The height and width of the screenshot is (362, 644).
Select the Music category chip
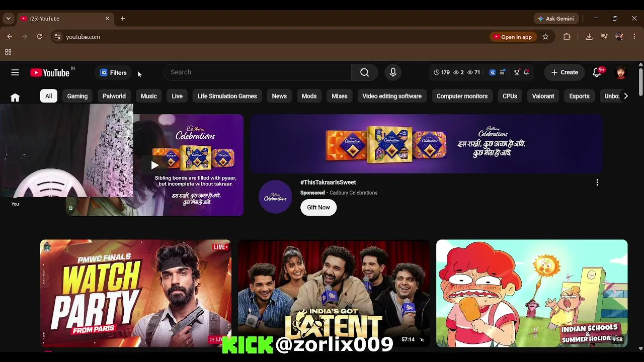click(x=149, y=96)
